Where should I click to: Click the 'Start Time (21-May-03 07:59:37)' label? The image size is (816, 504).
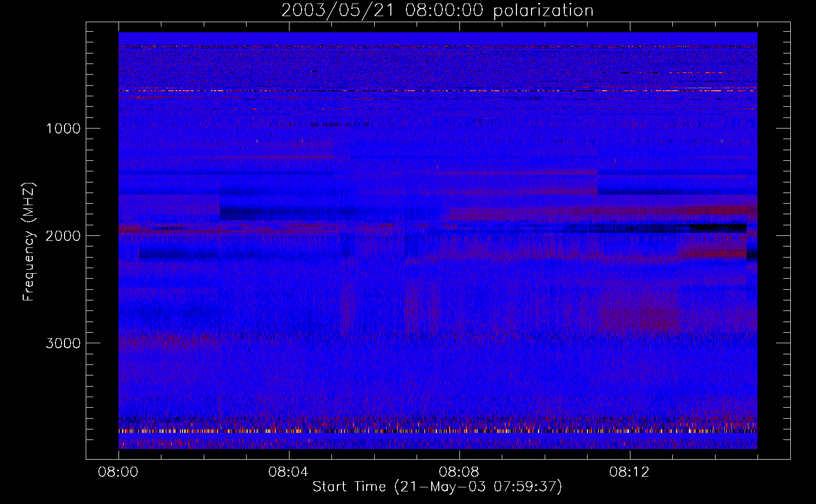(x=437, y=487)
